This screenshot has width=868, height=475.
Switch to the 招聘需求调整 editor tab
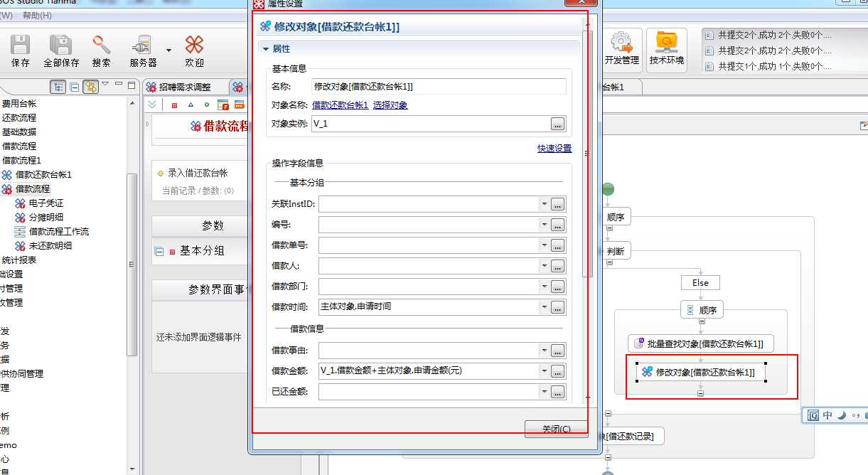pyautogui.click(x=185, y=87)
